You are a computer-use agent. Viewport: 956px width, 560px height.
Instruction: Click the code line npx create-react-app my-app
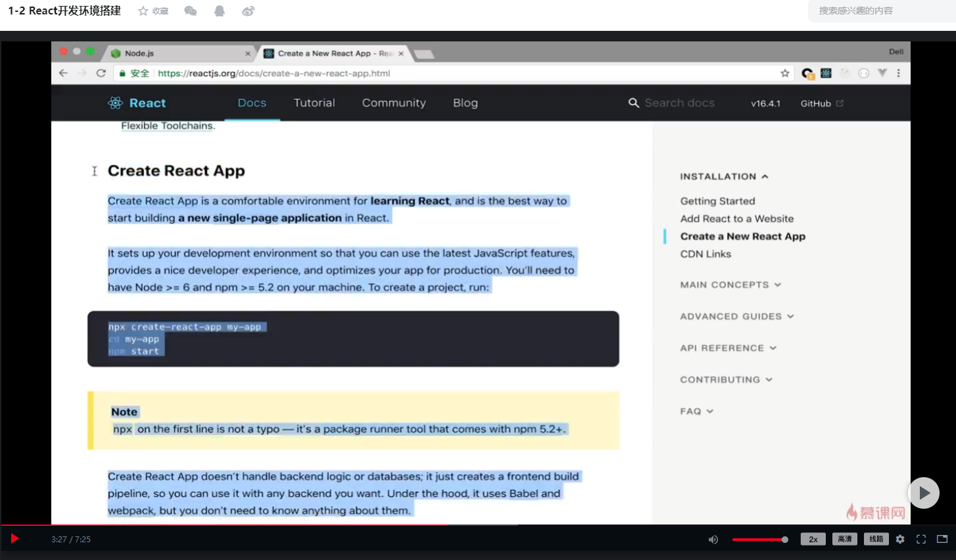185,327
